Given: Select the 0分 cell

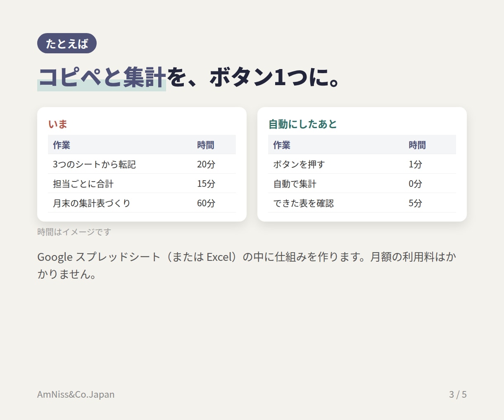Looking at the screenshot, I should 430,184.
